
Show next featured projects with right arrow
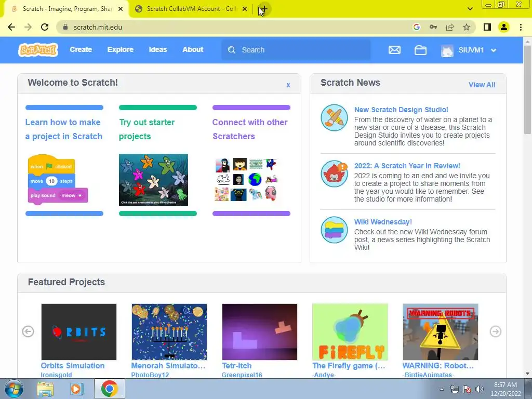tap(495, 331)
